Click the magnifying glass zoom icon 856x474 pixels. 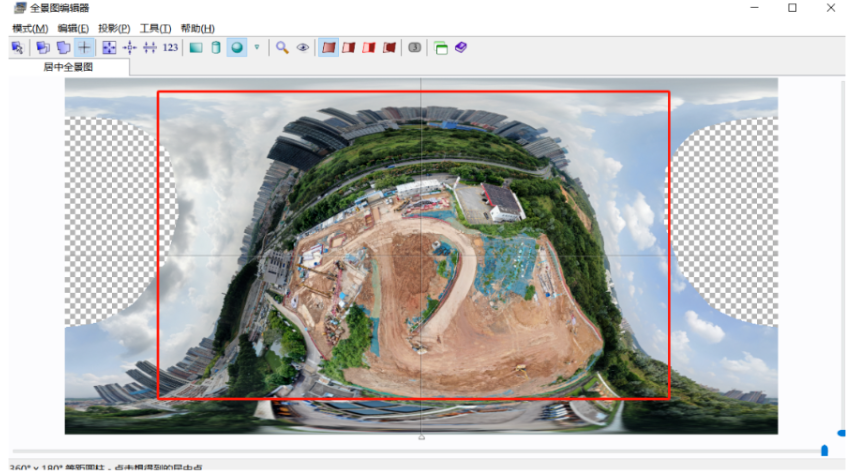coord(282,48)
